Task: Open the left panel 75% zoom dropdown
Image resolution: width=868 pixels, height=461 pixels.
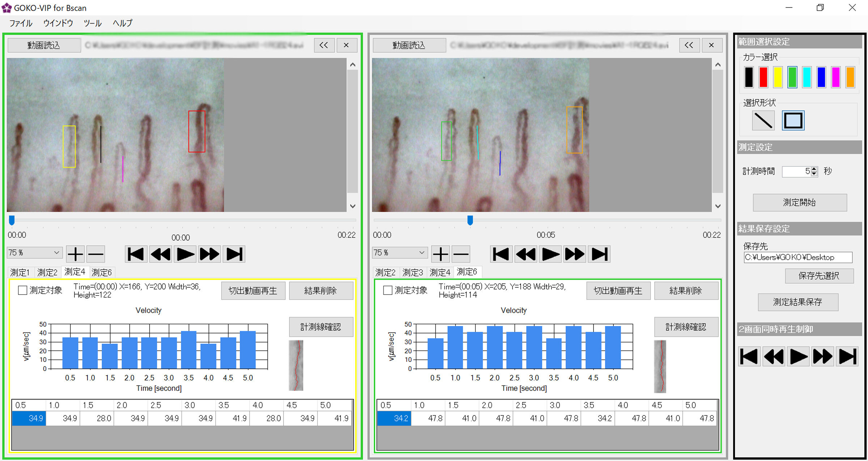Action: pyautogui.click(x=34, y=253)
